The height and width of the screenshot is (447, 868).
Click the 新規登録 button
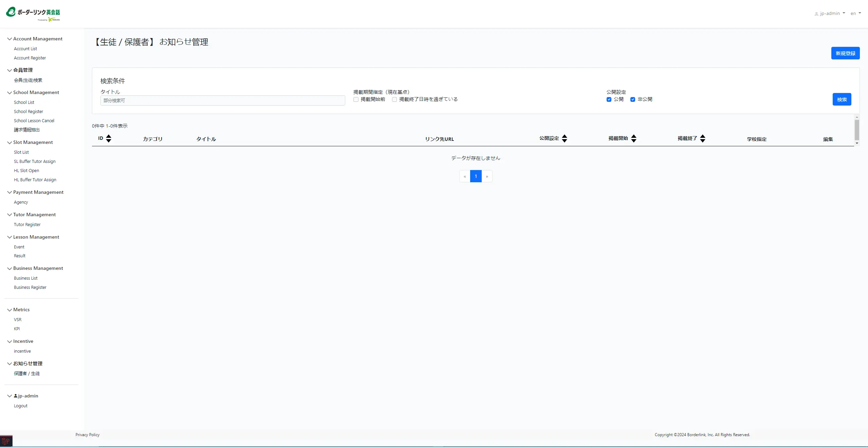coord(845,53)
